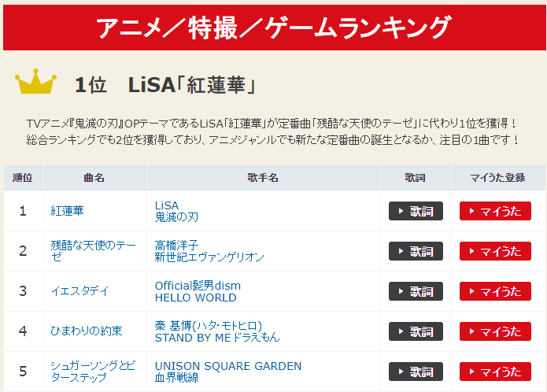Open the ひまわりの約束 song link
This screenshot has height=392, width=547.
(86, 331)
